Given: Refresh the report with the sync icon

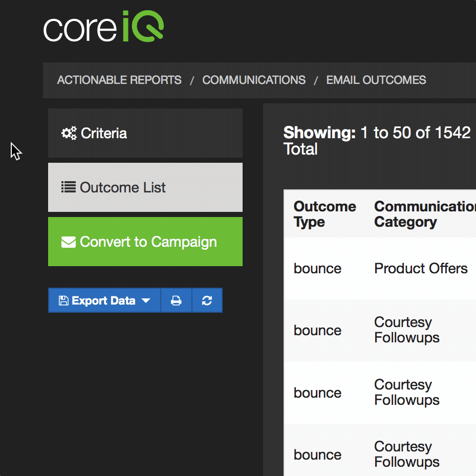Looking at the screenshot, I should pyautogui.click(x=207, y=300).
